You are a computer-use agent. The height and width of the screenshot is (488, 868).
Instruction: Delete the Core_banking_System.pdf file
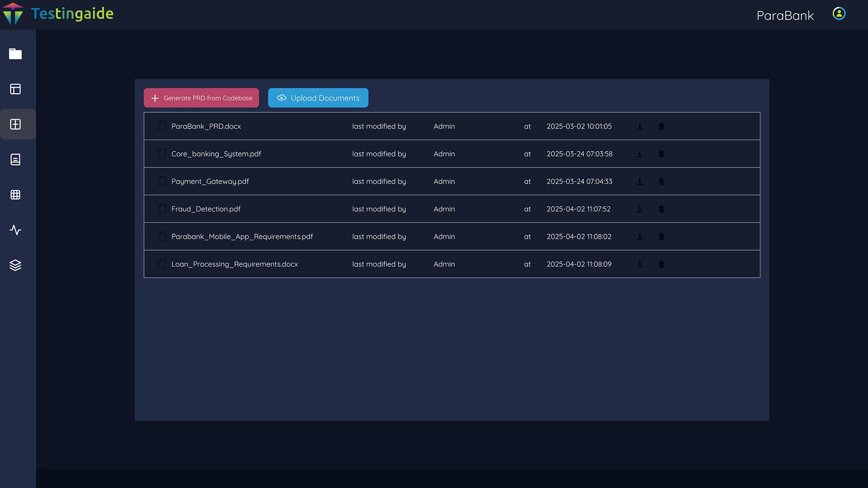pos(661,154)
